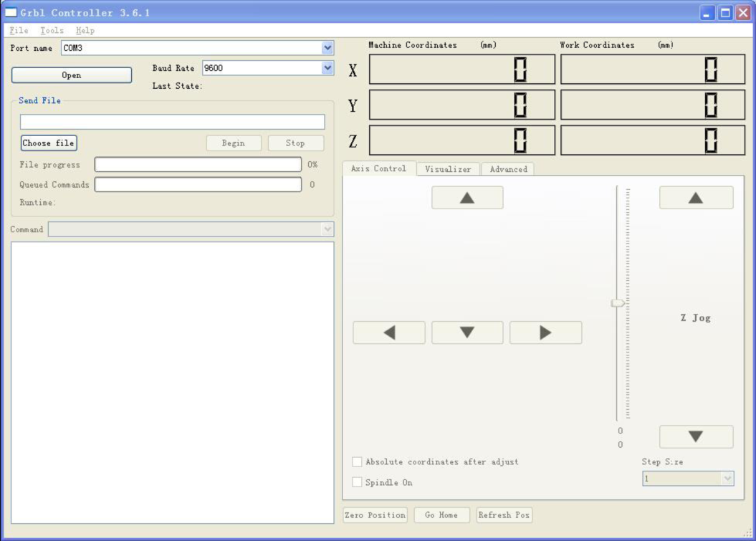This screenshot has height=541, width=756.
Task: Click the Queued Commands progress bar
Action: point(198,185)
